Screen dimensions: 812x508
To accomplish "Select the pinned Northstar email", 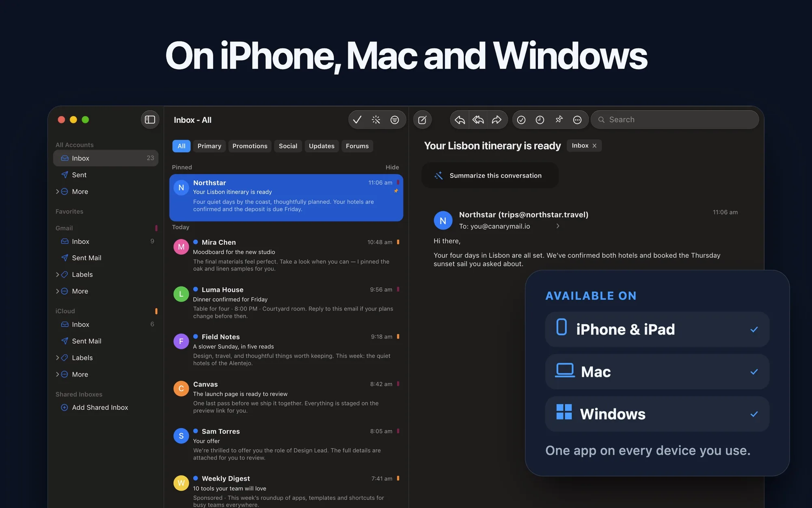I will 286,198.
